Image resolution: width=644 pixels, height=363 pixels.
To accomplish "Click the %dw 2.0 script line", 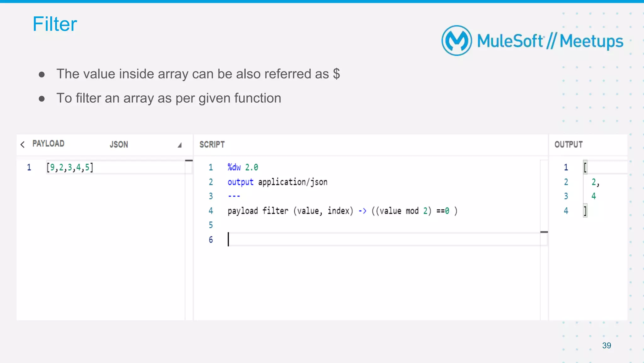I will coord(243,167).
